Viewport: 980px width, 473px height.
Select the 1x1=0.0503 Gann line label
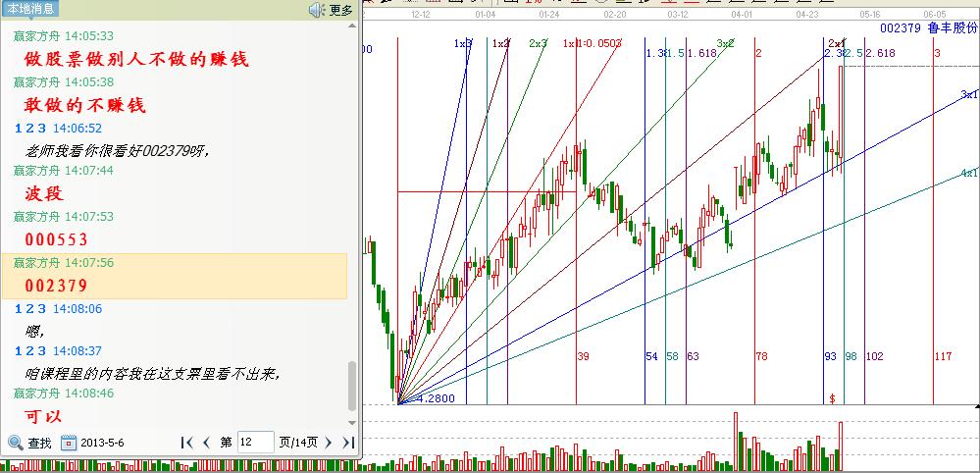[592, 43]
